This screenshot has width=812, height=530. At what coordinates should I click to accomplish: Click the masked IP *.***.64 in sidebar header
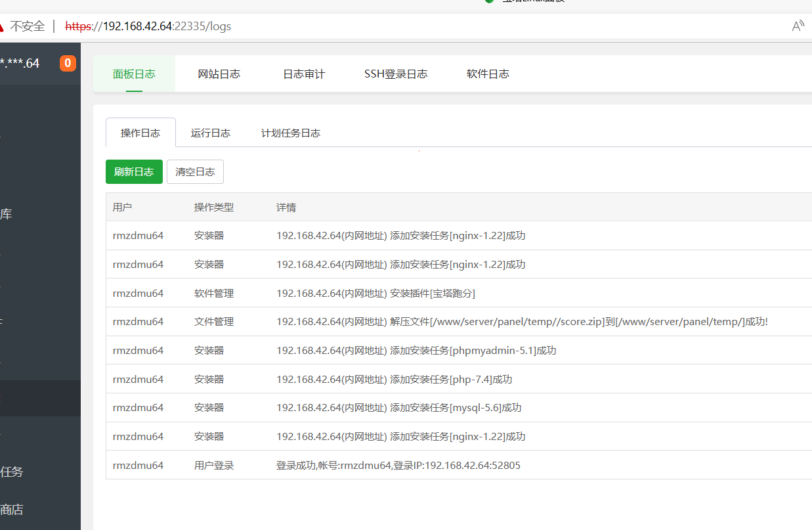click(x=20, y=63)
